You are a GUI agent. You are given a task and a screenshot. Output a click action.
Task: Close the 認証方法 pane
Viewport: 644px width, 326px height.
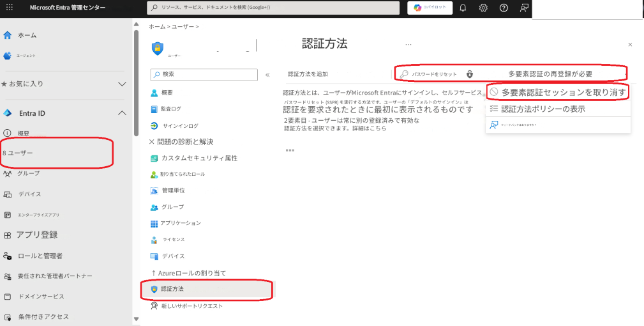(630, 44)
